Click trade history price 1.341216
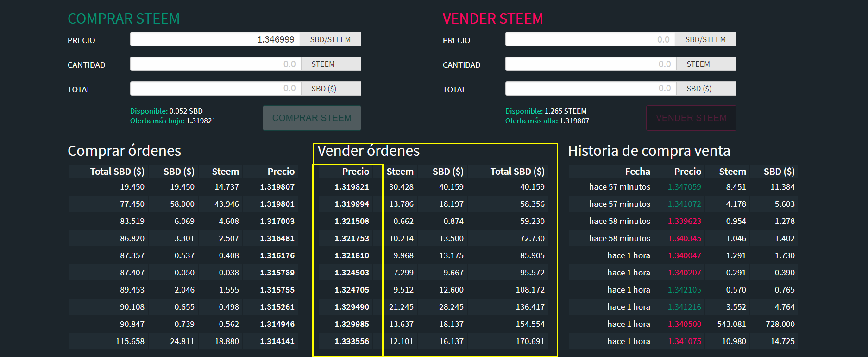 684,307
